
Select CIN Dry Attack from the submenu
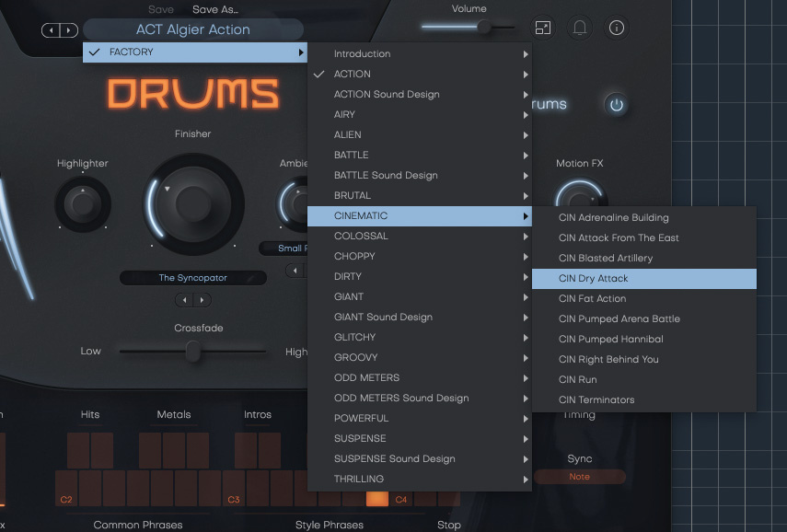pyautogui.click(x=644, y=278)
